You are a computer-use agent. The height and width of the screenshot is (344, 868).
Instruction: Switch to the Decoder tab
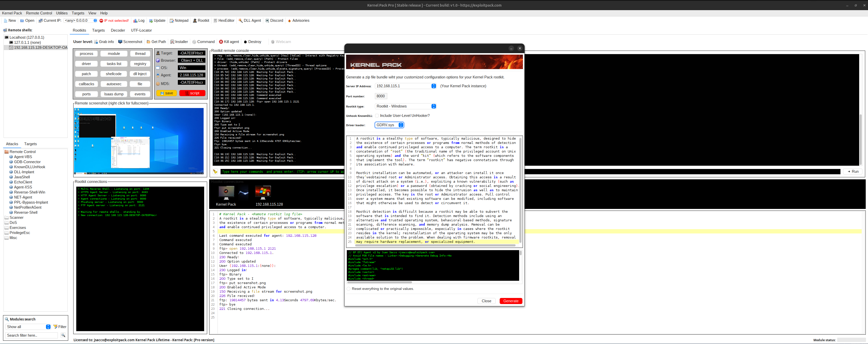118,30
